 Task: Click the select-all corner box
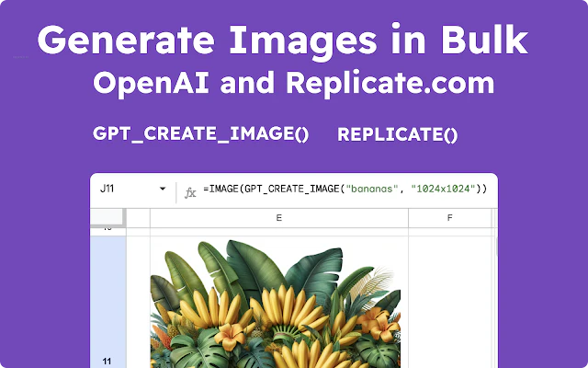coord(107,218)
